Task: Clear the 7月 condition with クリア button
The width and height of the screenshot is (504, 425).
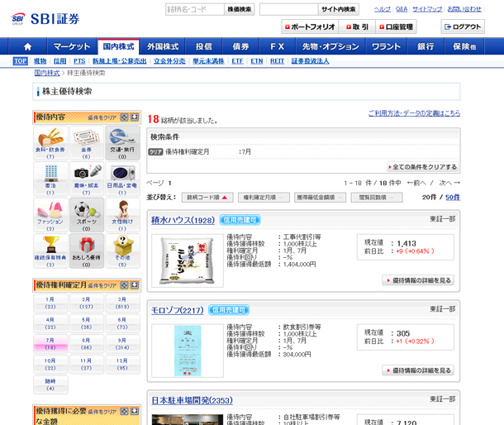Action: (x=155, y=152)
